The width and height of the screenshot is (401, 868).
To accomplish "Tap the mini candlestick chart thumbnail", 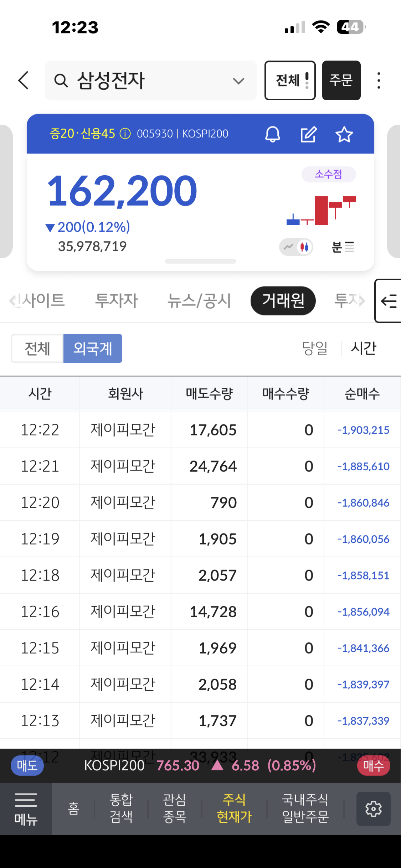I will (321, 210).
